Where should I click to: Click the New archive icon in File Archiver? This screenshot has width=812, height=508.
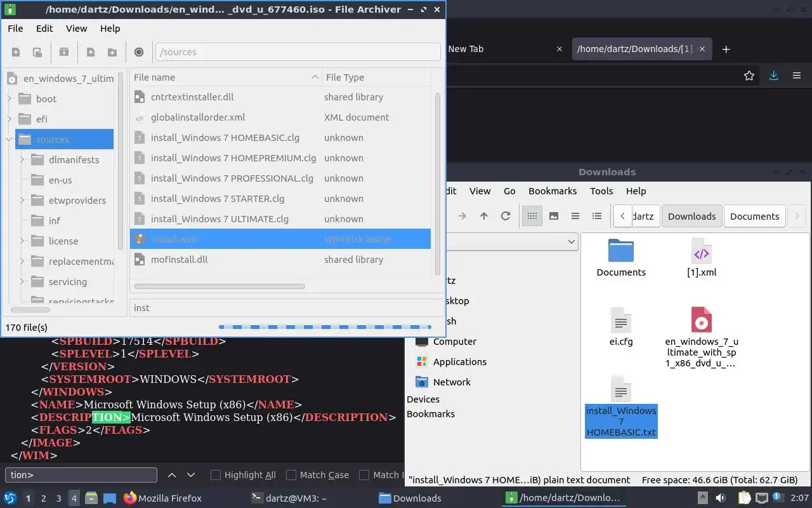16,52
